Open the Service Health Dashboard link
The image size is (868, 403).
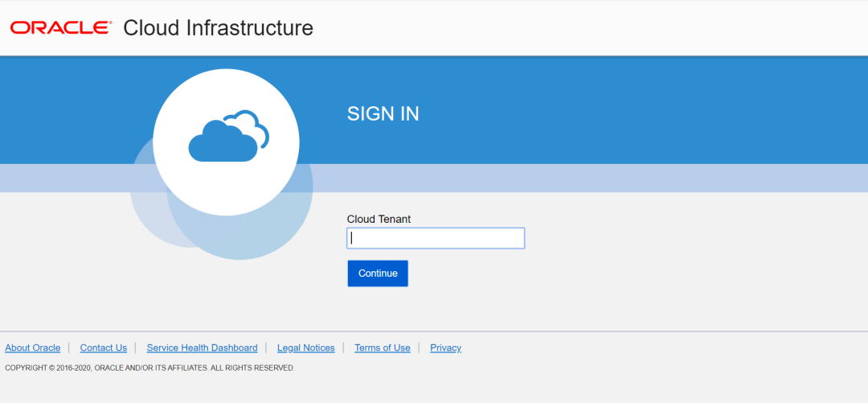click(202, 347)
